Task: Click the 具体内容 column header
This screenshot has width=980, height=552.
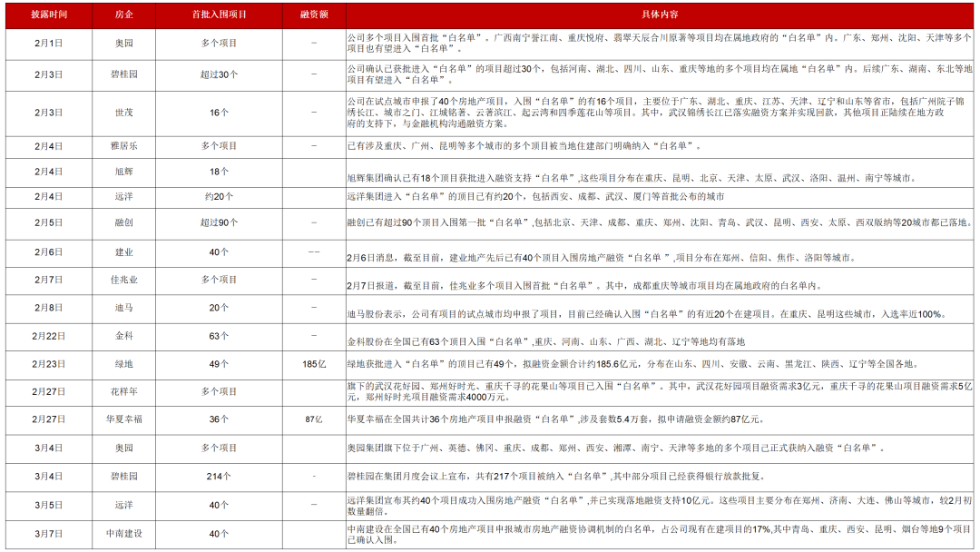Action: coord(660,15)
